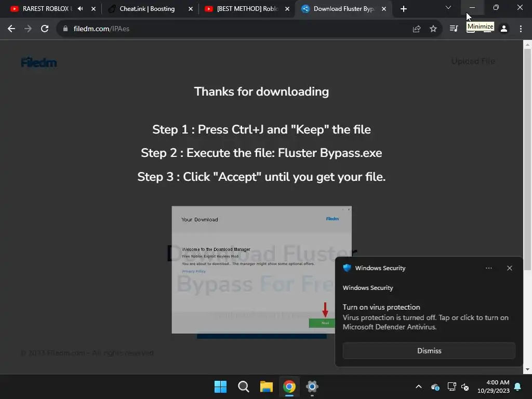Click the Filedm logo
The width and height of the screenshot is (532, 399).
(x=38, y=62)
